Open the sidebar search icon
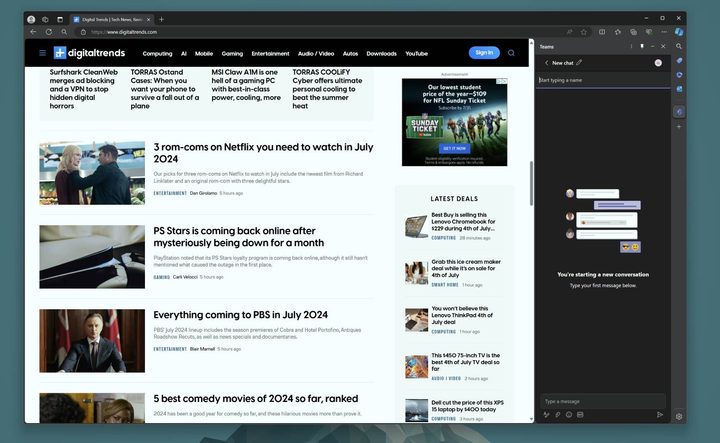This screenshot has width=720, height=443. [x=679, y=46]
